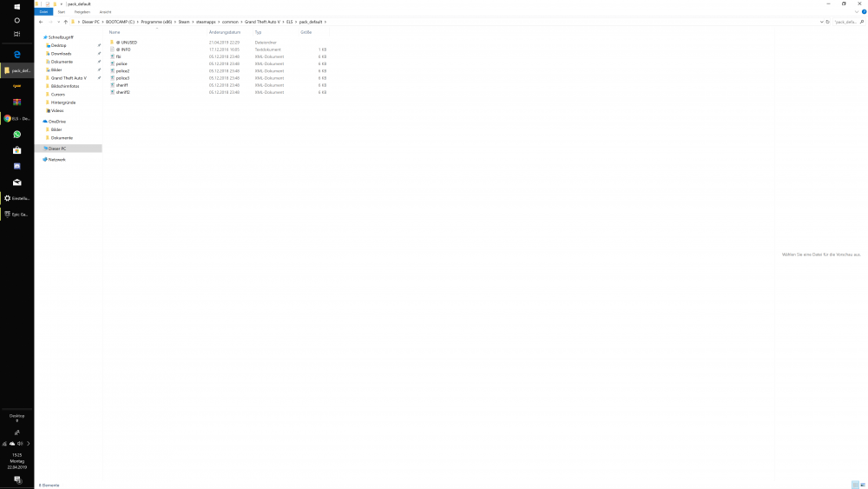Open pinned Grand Theft Auto V folder
Screen dimensions: 868x489
click(x=69, y=78)
